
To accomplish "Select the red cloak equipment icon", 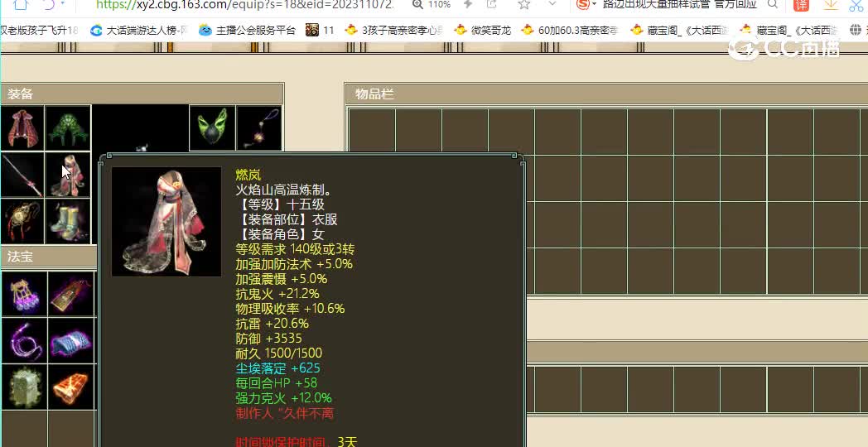I will click(22, 127).
